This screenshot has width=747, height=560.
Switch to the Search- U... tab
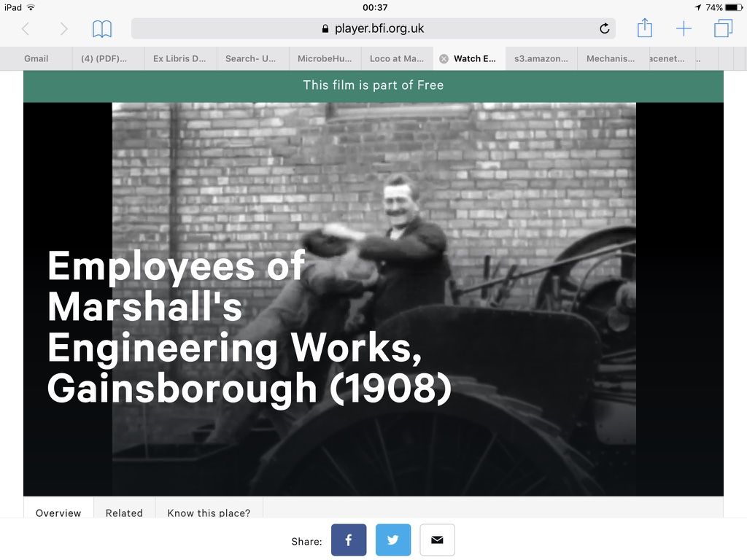(253, 58)
